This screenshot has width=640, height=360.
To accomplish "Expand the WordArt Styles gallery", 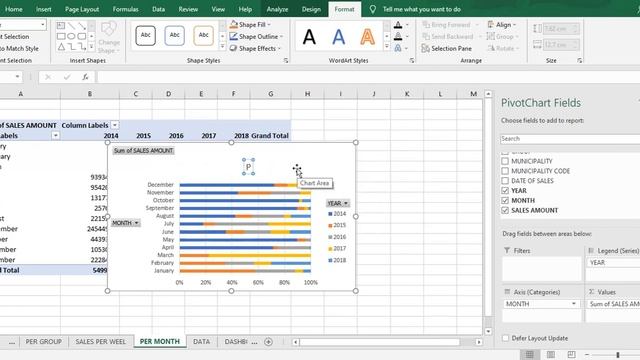I will (x=387, y=47).
